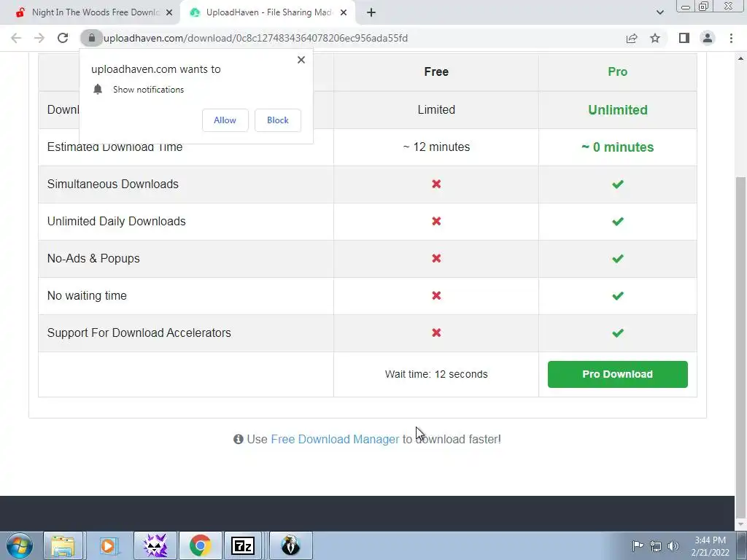Click the Pro column header
Viewport: 747px width, 560px height.
(x=617, y=71)
